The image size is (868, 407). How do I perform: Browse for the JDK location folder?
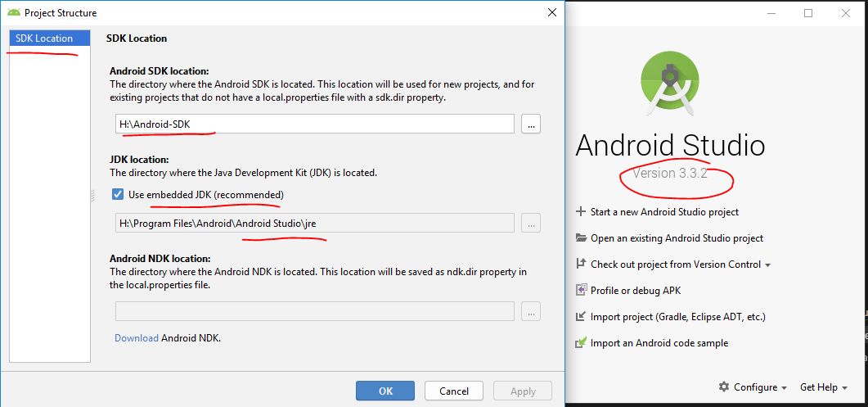click(530, 224)
